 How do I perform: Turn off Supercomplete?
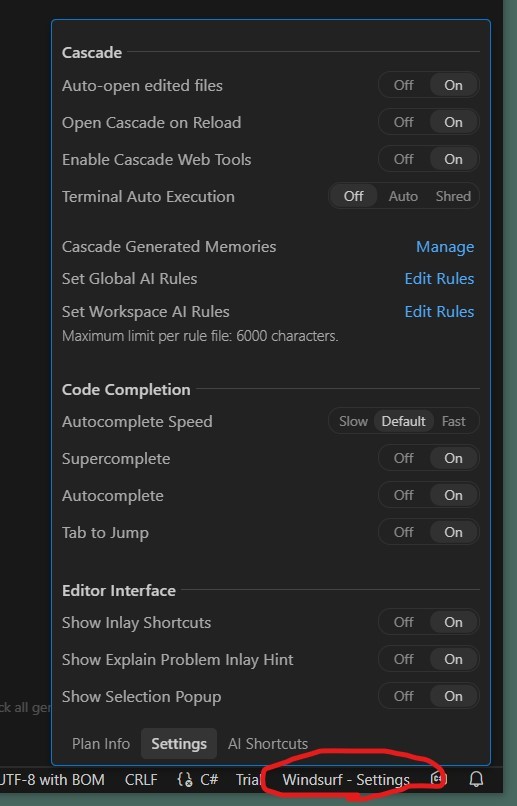coord(403,459)
